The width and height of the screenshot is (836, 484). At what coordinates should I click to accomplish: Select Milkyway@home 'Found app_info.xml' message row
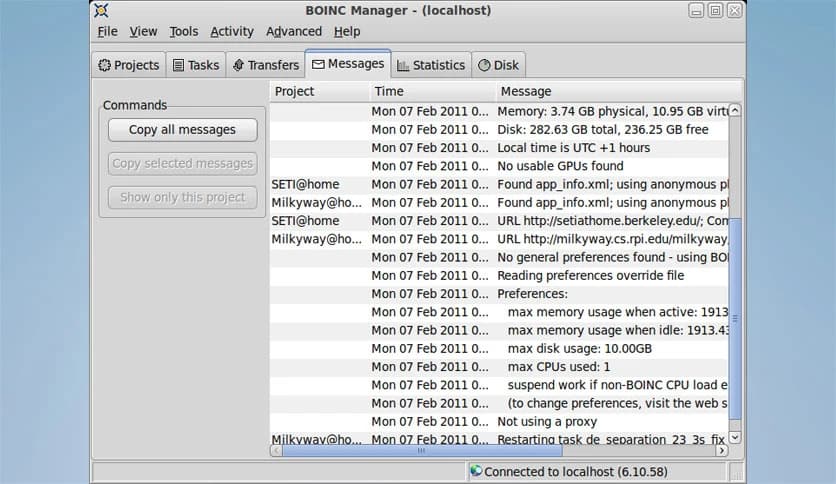pyautogui.click(x=499, y=203)
